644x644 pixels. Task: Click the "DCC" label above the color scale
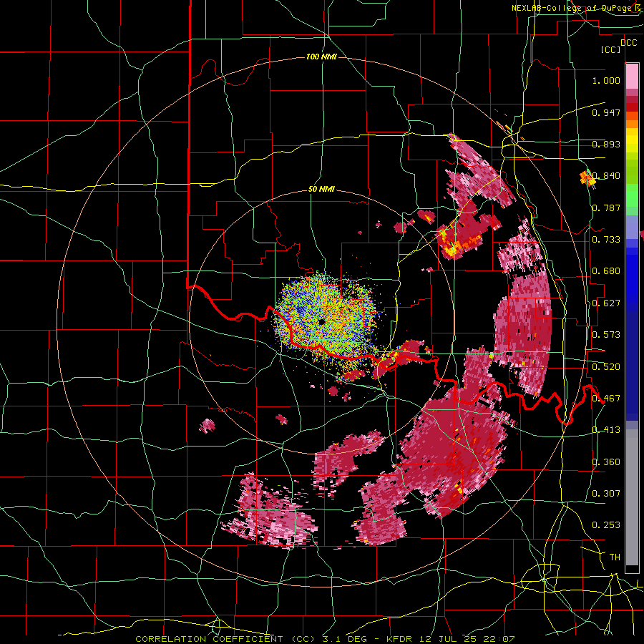pos(628,43)
